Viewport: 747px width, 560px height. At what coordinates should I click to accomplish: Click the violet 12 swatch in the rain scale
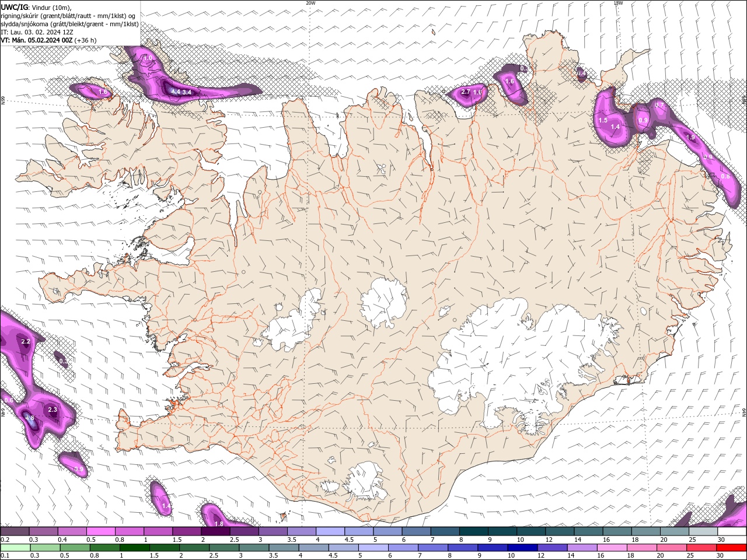[552, 548]
